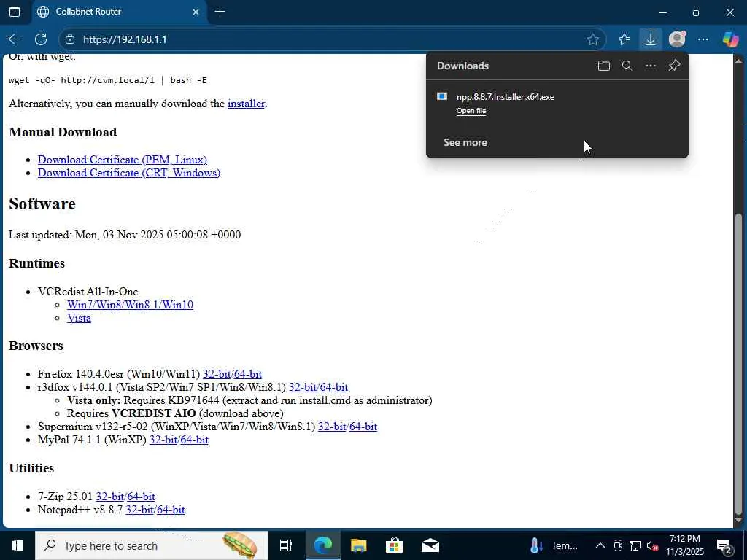The width and height of the screenshot is (747, 560).
Task: Show hidden system tray icons
Action: (600, 545)
